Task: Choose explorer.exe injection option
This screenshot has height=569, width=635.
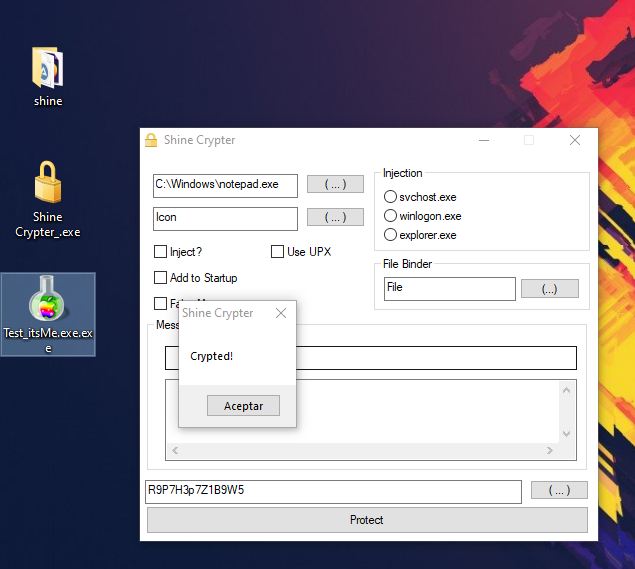Action: (390, 234)
